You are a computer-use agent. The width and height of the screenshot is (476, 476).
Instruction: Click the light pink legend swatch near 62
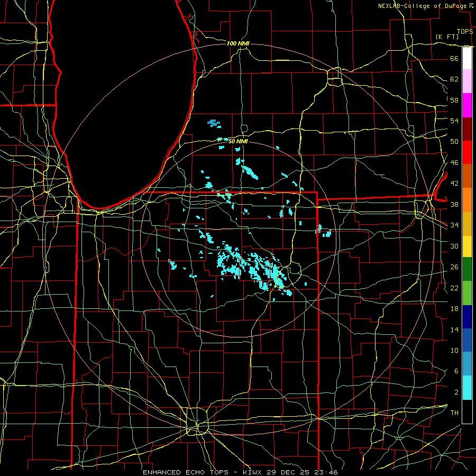(467, 81)
